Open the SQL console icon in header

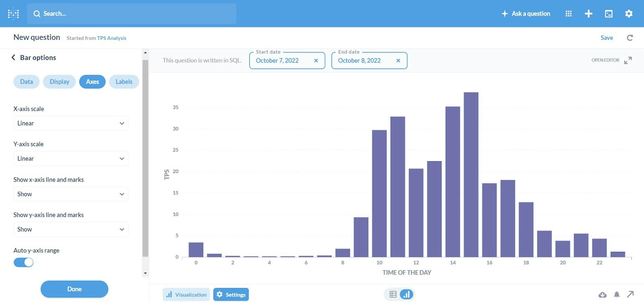point(608,13)
